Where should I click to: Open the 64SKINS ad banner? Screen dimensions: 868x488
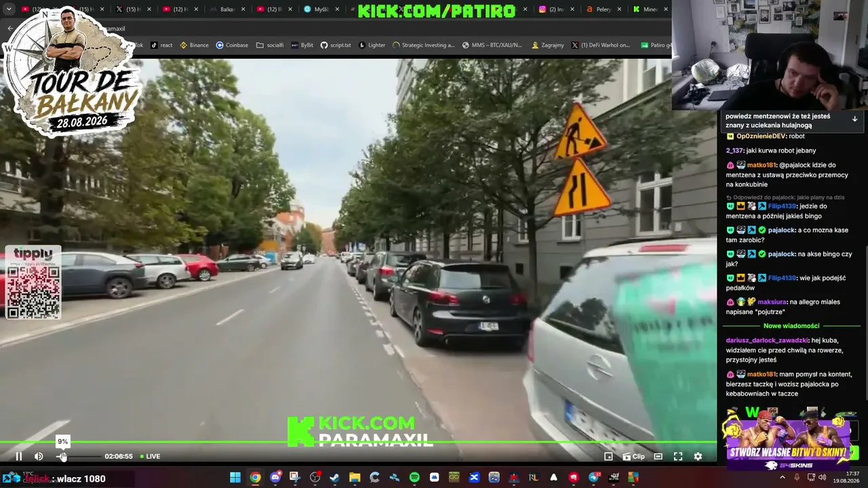pyautogui.click(x=789, y=439)
